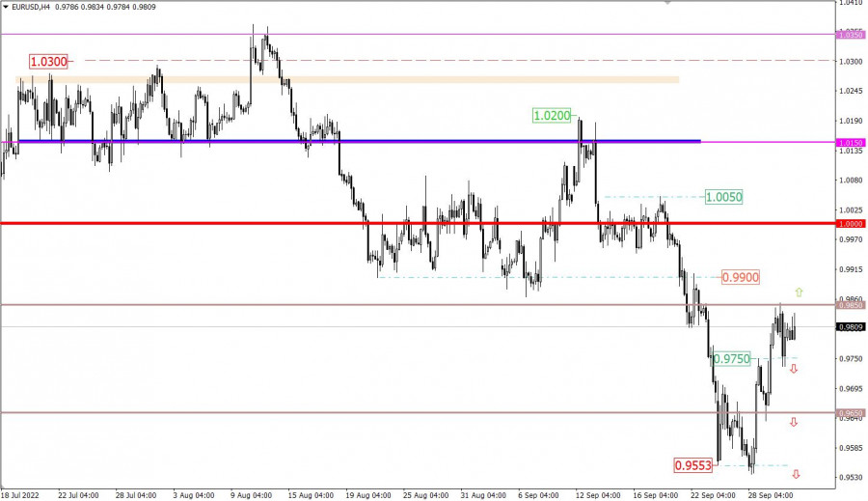868x501 pixels.
Task: Click the 1.0080 price scale value
Action: tap(851, 181)
